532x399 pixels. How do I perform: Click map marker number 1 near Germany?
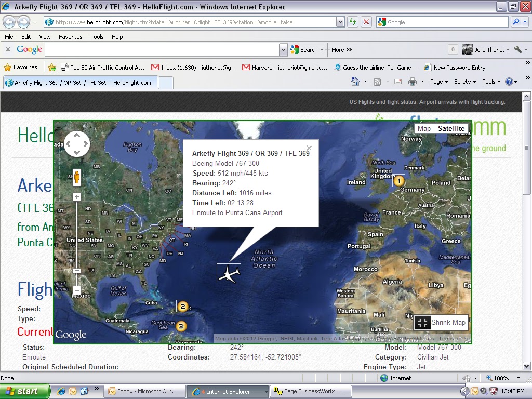(399, 180)
